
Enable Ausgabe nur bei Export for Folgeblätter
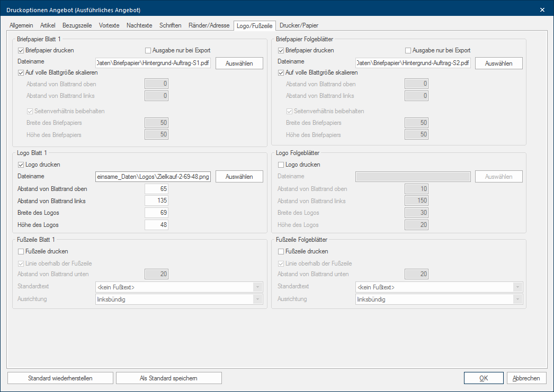pos(408,50)
